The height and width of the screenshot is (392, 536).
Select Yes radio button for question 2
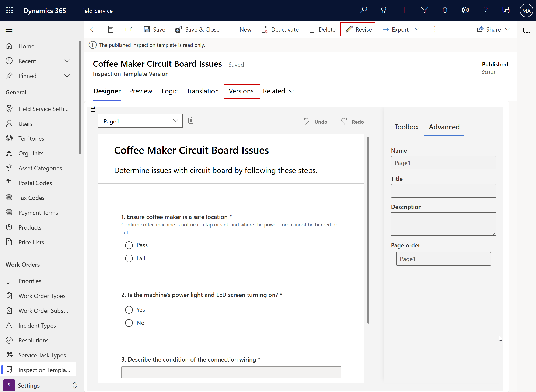pos(129,309)
